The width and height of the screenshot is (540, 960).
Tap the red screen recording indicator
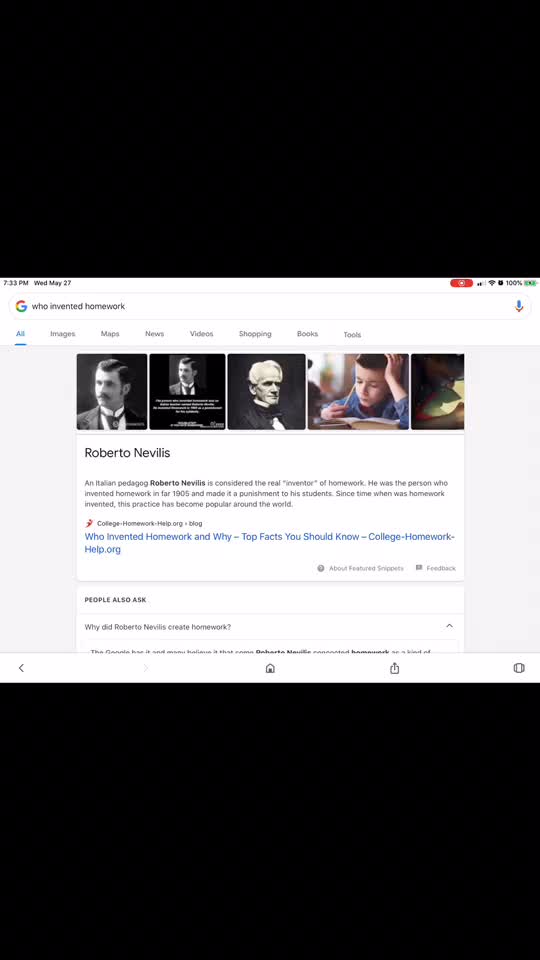[462, 283]
